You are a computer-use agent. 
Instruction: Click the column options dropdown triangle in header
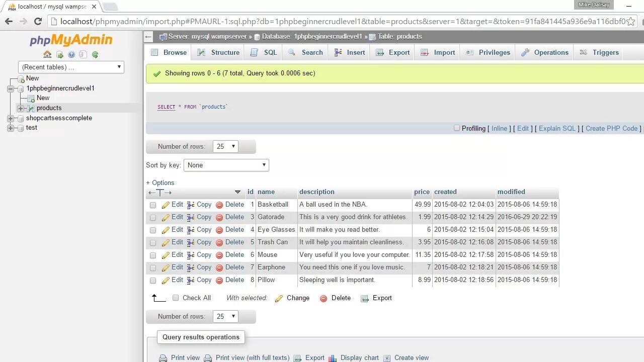[237, 192]
